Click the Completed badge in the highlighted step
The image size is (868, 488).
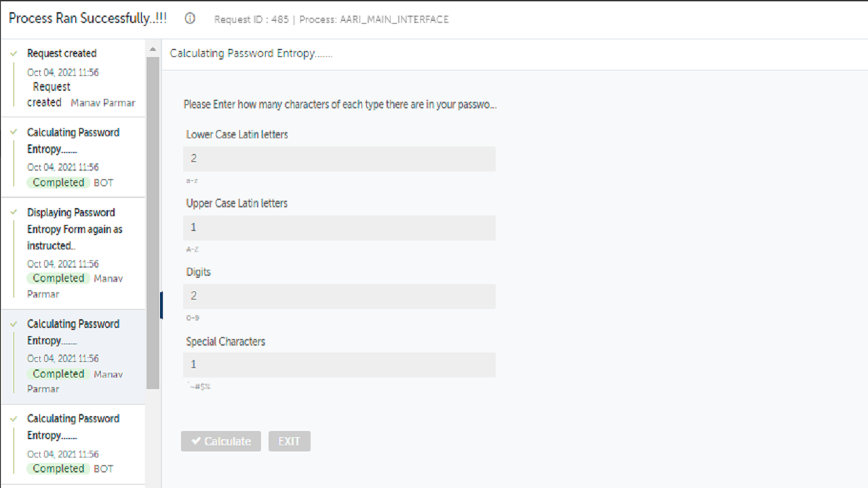click(x=58, y=373)
